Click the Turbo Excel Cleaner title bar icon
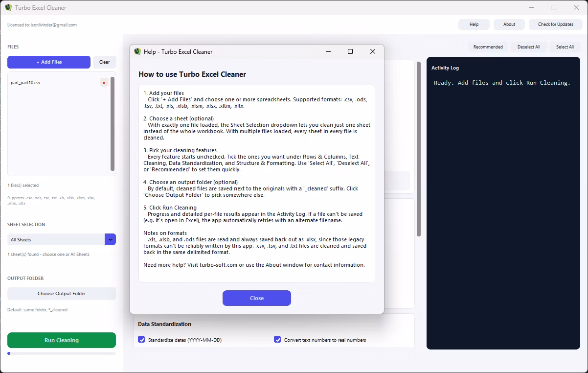The width and height of the screenshot is (588, 373). [x=8, y=7]
